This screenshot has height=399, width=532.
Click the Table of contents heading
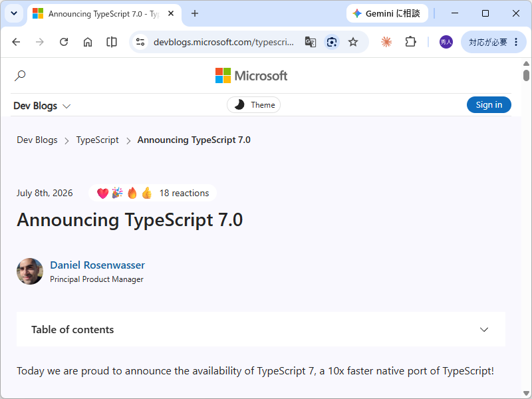tap(72, 329)
